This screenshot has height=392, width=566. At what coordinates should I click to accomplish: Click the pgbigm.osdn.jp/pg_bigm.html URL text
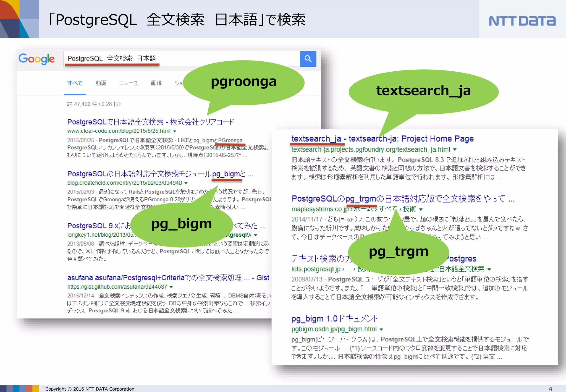pyautogui.click(x=334, y=329)
